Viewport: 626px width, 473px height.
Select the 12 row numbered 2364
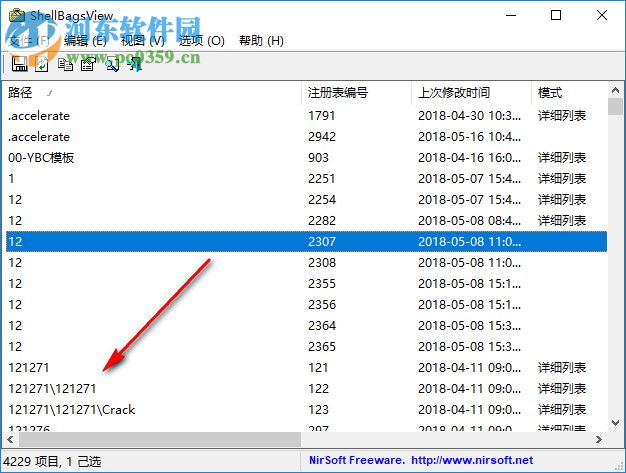coord(306,326)
